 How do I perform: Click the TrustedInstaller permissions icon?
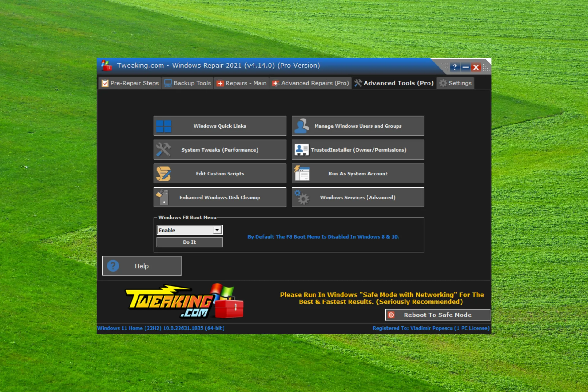(x=302, y=150)
